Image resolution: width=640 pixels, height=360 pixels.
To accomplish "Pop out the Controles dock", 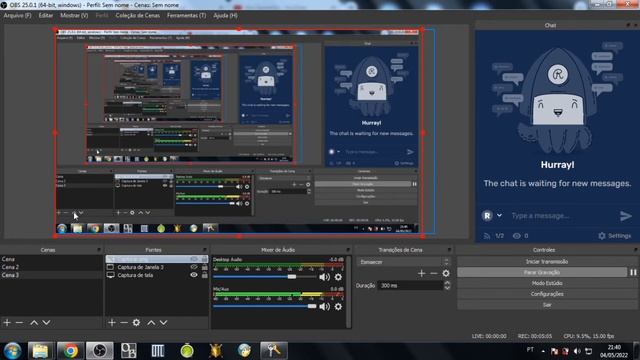I will pyautogui.click(x=636, y=250).
